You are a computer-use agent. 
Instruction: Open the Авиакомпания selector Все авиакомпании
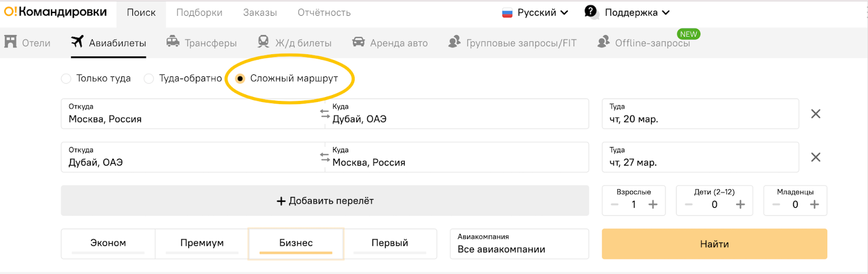pyautogui.click(x=519, y=244)
